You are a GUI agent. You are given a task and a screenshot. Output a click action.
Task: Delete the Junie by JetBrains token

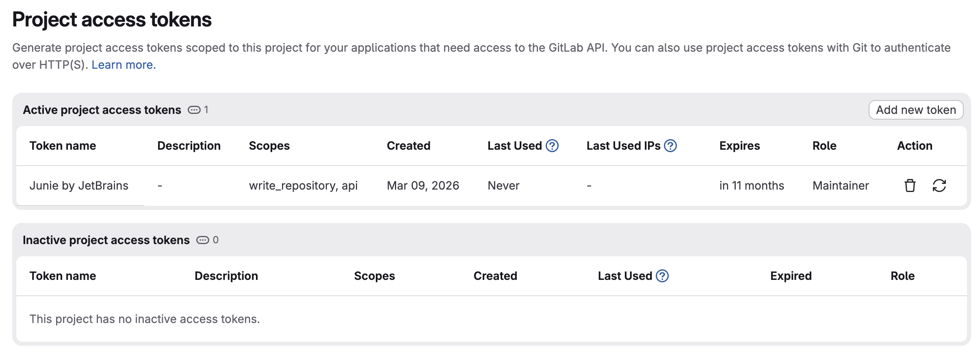[910, 186]
